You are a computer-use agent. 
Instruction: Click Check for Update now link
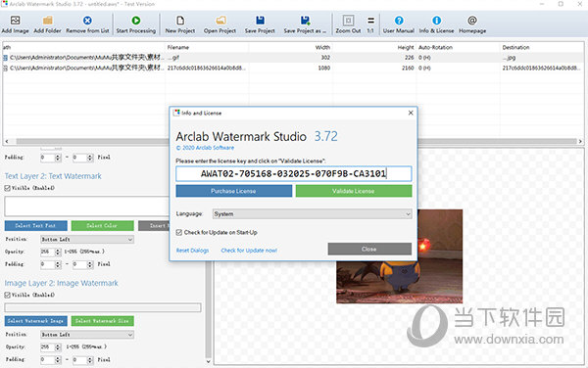249,251
